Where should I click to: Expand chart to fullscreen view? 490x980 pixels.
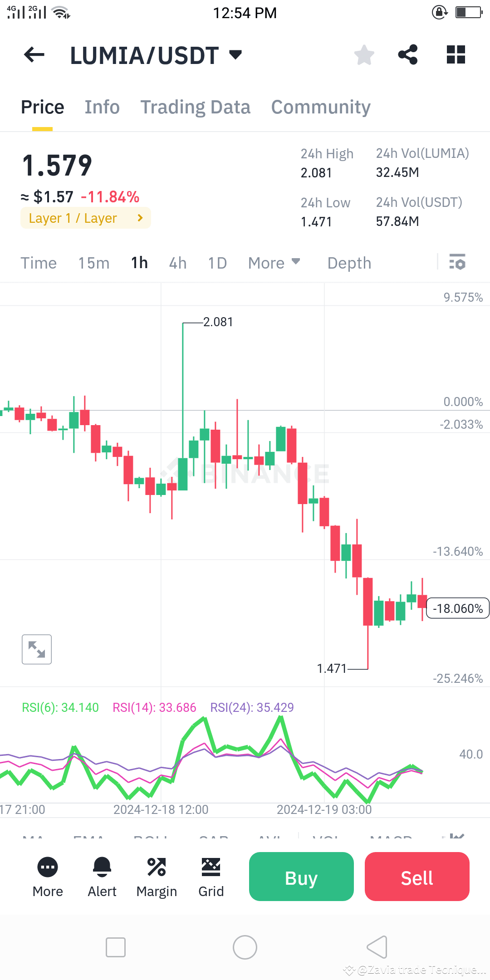click(x=36, y=649)
